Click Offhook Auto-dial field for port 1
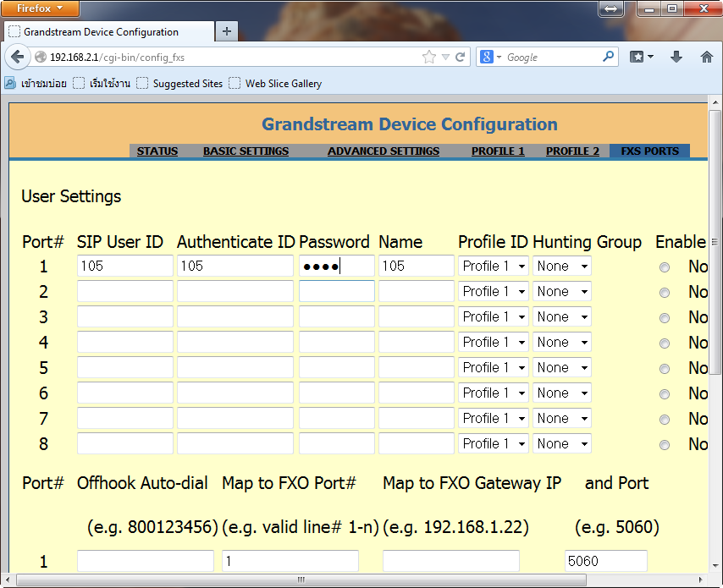The image size is (723, 588). pos(146,561)
